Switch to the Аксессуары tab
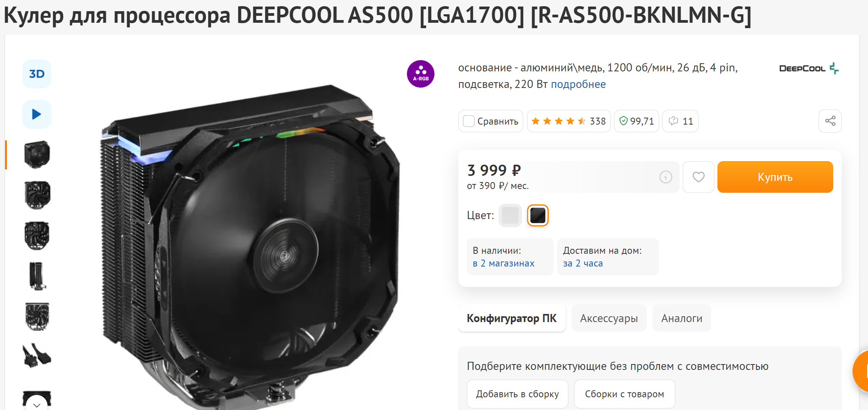This screenshot has height=410, width=868. 609,318
